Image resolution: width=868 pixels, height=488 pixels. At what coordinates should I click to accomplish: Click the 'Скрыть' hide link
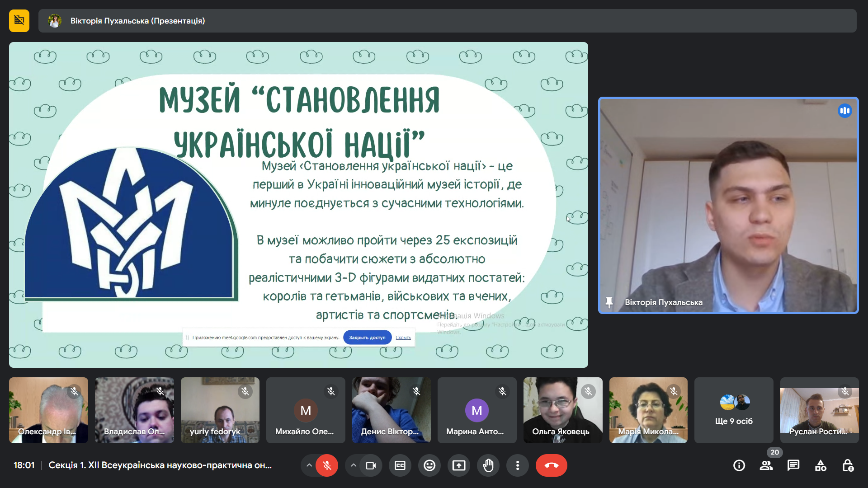click(x=403, y=338)
